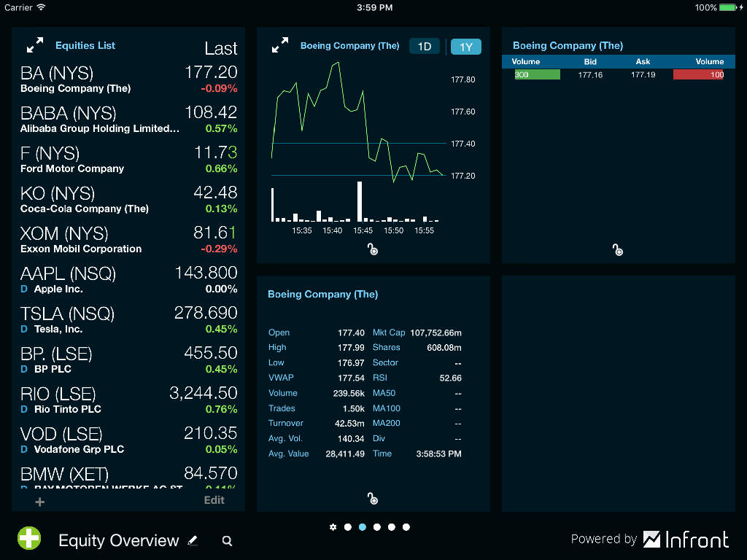Tap the Infront logo
The width and height of the screenshot is (747, 560).
(686, 540)
